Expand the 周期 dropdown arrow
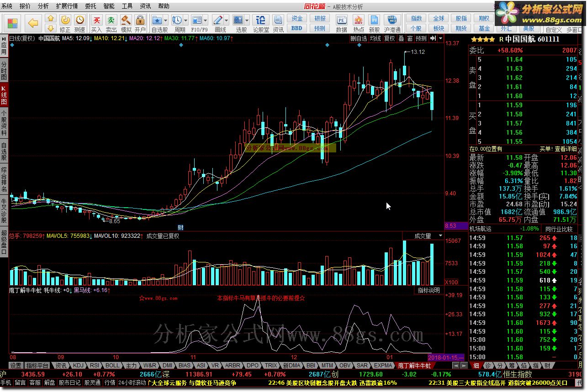The height and width of the screenshot is (392, 587). [185, 20]
